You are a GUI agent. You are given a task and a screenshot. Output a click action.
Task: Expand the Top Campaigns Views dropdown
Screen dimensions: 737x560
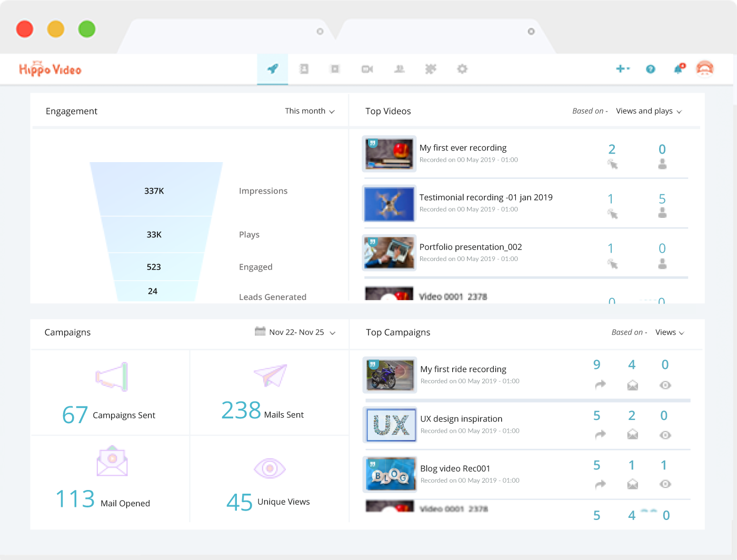coord(670,333)
